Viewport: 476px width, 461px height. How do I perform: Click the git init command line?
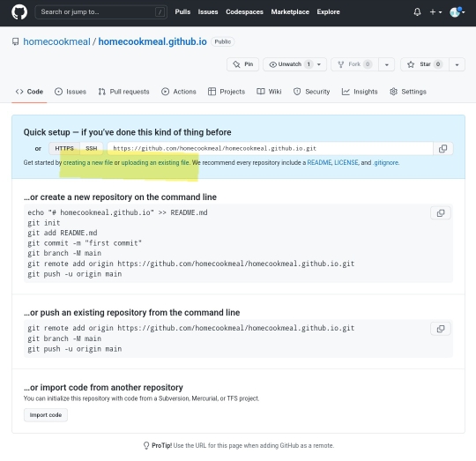pyautogui.click(x=44, y=223)
